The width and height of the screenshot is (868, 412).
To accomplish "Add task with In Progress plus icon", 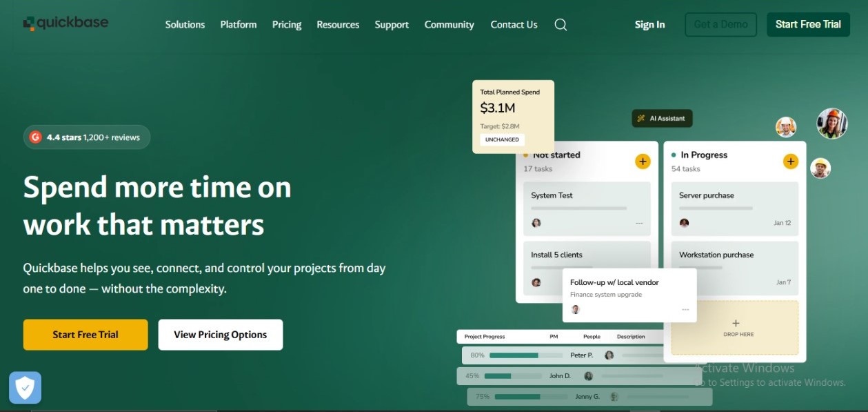I will tap(791, 161).
